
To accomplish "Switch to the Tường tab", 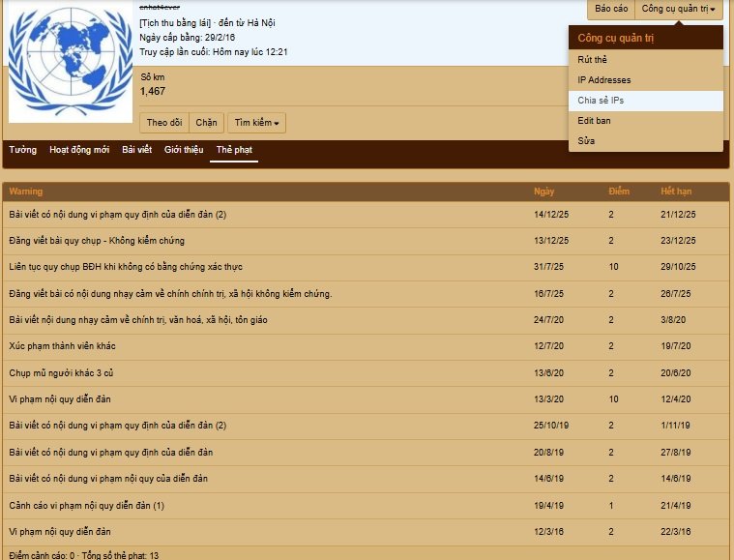I will [x=22, y=150].
